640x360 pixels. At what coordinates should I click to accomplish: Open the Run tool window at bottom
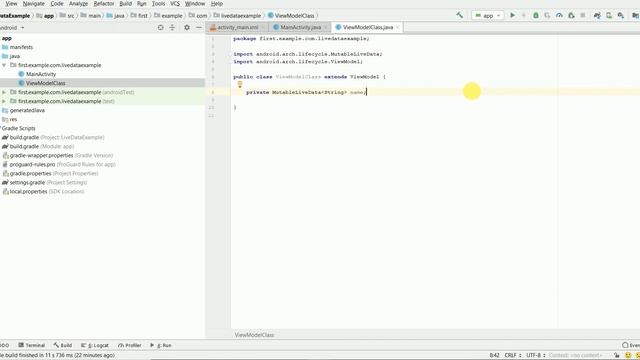pyautogui.click(x=160, y=345)
